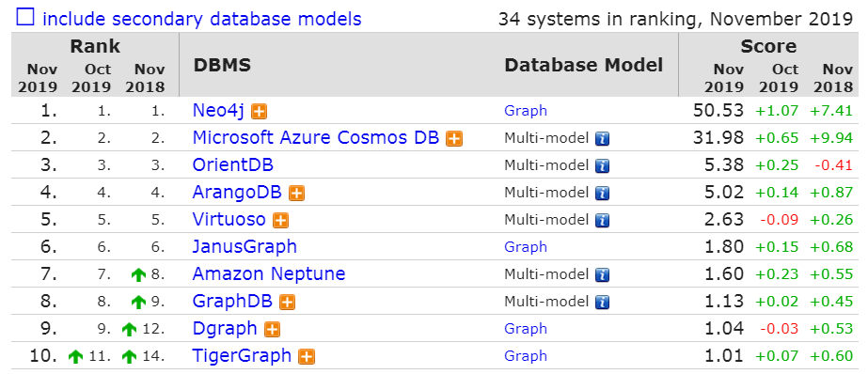The image size is (868, 374).
Task: Enable include secondary database models checkbox
Action: pos(25,18)
